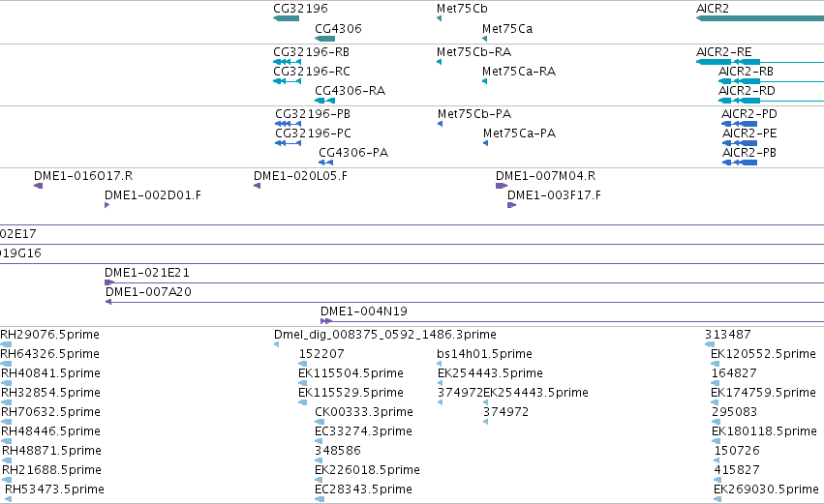Open Met75Cb-PA protein label
Screen dimensions: 824x504
[474, 113]
